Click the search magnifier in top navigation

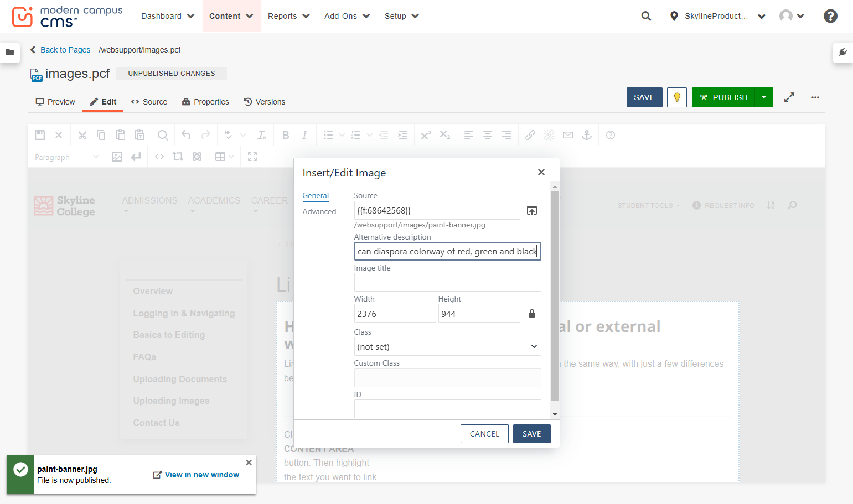click(x=646, y=16)
